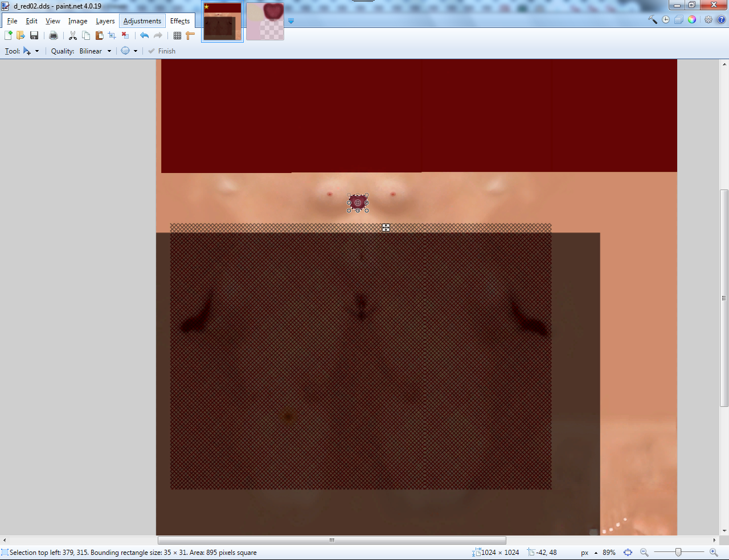Image resolution: width=729 pixels, height=560 pixels.
Task: Click the rotation handle on the selected nose patch
Action: [358, 203]
